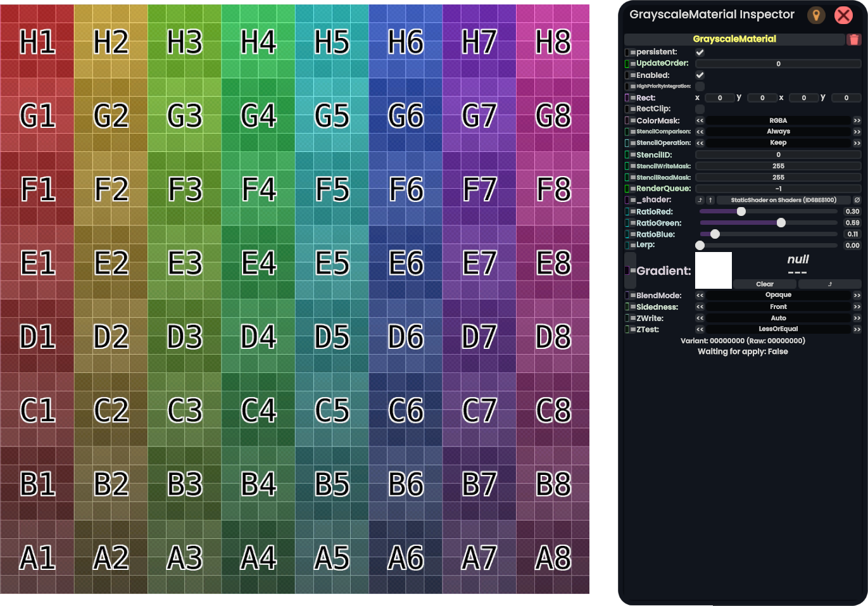Open the ZTest LessOrEqual selector
The width and height of the screenshot is (868, 606).
[x=778, y=329]
